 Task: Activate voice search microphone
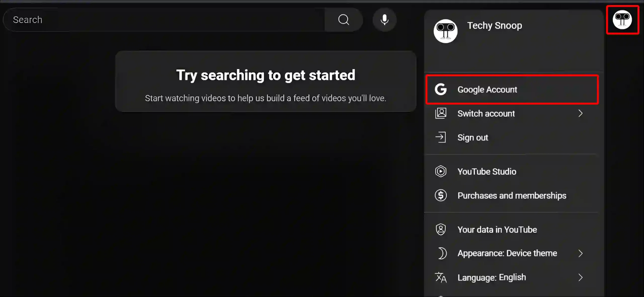(x=384, y=20)
